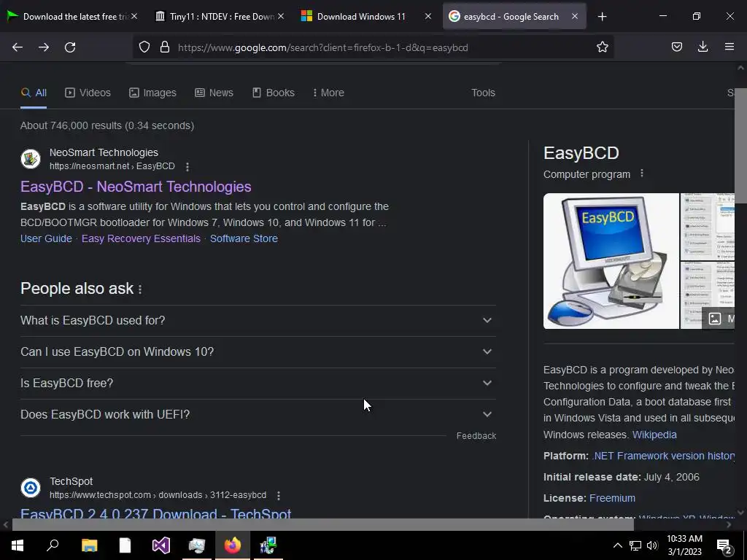Open the EasyBCD screenshot thumbnail at top right

click(708, 227)
